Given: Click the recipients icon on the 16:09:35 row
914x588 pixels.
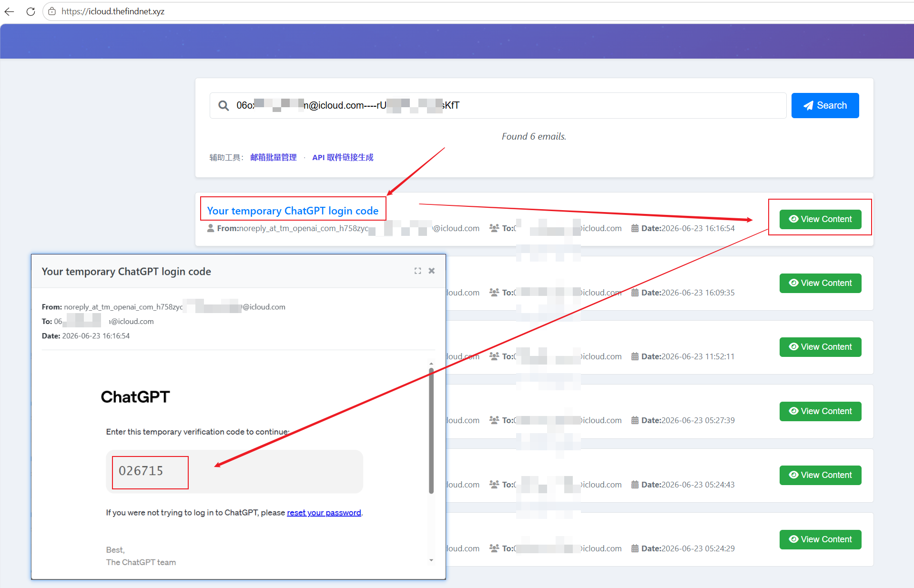Looking at the screenshot, I should tap(494, 293).
